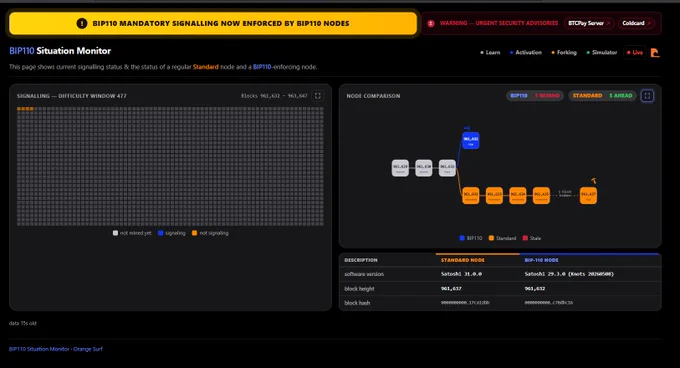Click the 'software version' row label
This screenshot has height=368, width=680.
364,274
